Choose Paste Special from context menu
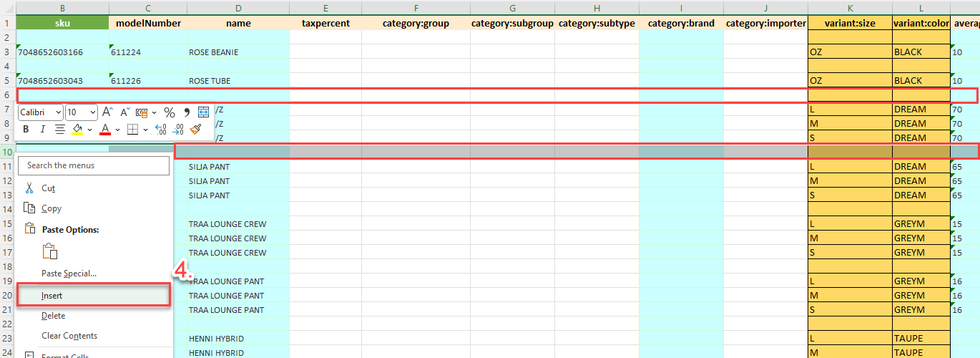This screenshot has height=358, width=980. 69,274
